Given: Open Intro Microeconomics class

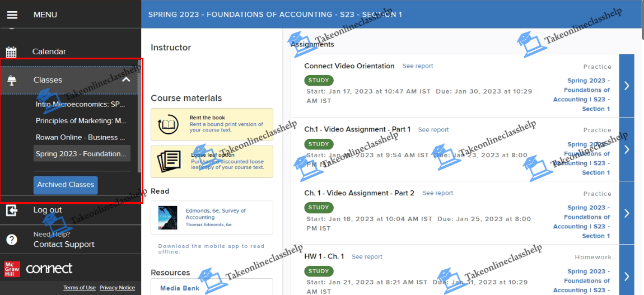Looking at the screenshot, I should pos(81,104).
